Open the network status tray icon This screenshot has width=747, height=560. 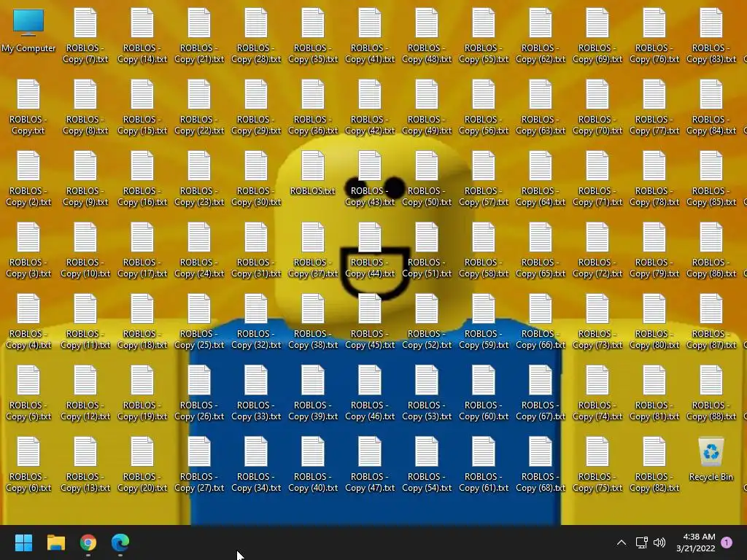641,542
